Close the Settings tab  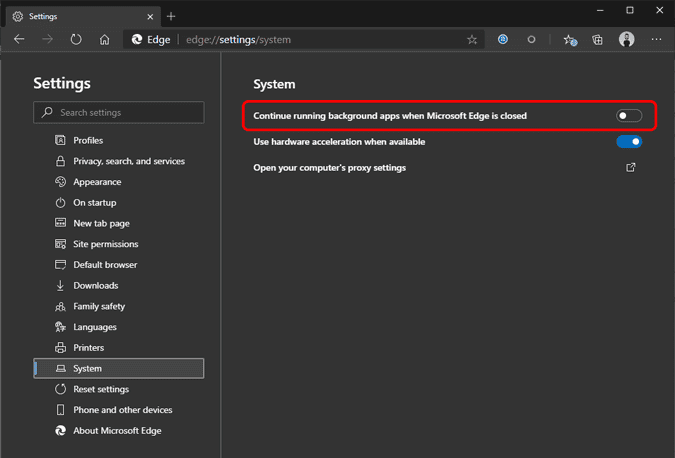coord(150,17)
